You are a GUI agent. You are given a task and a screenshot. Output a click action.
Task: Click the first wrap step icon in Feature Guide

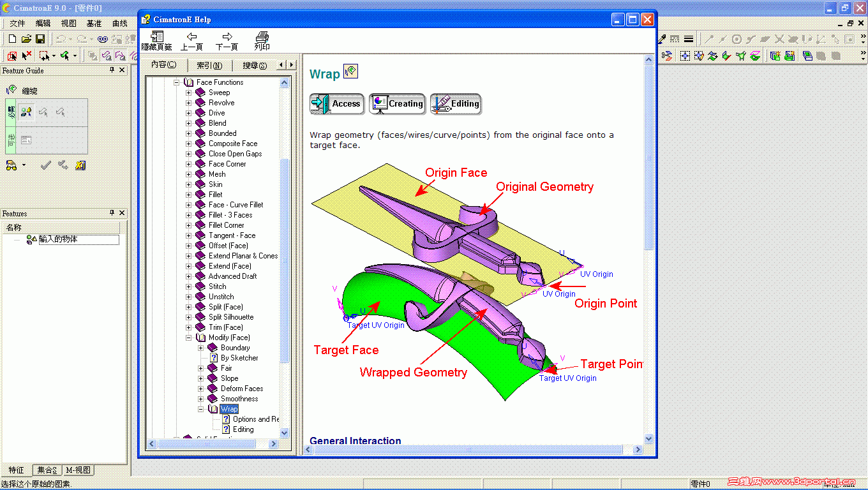tap(26, 112)
